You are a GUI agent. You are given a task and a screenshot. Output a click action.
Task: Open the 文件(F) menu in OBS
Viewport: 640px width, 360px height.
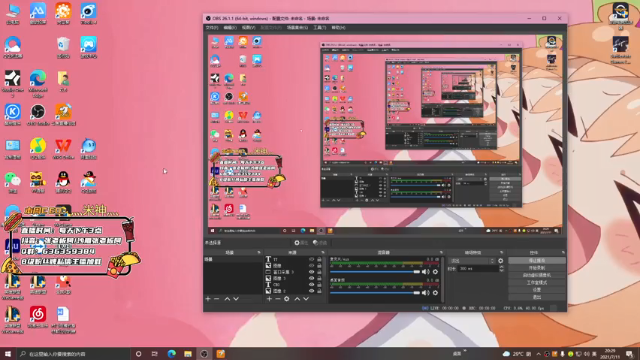tap(212, 28)
